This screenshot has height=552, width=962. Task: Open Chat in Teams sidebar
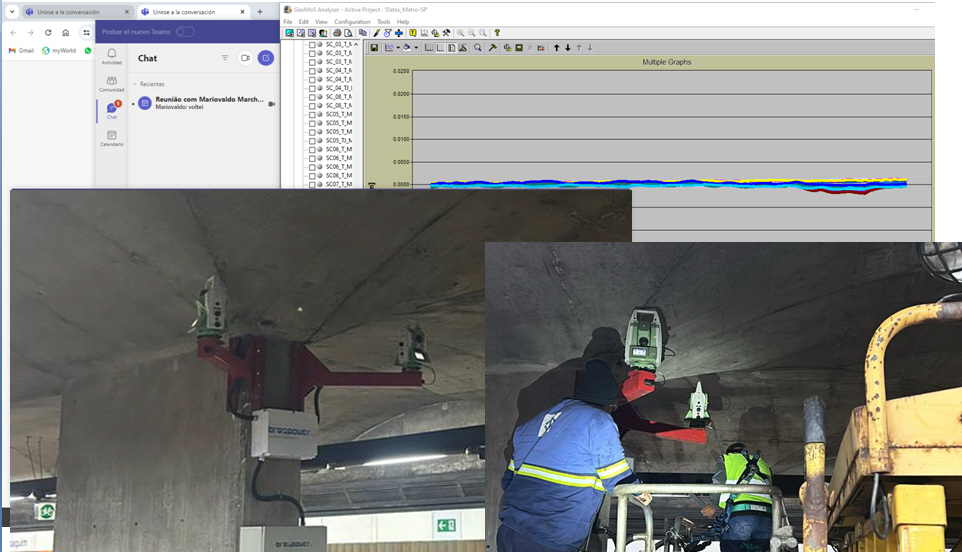112,110
